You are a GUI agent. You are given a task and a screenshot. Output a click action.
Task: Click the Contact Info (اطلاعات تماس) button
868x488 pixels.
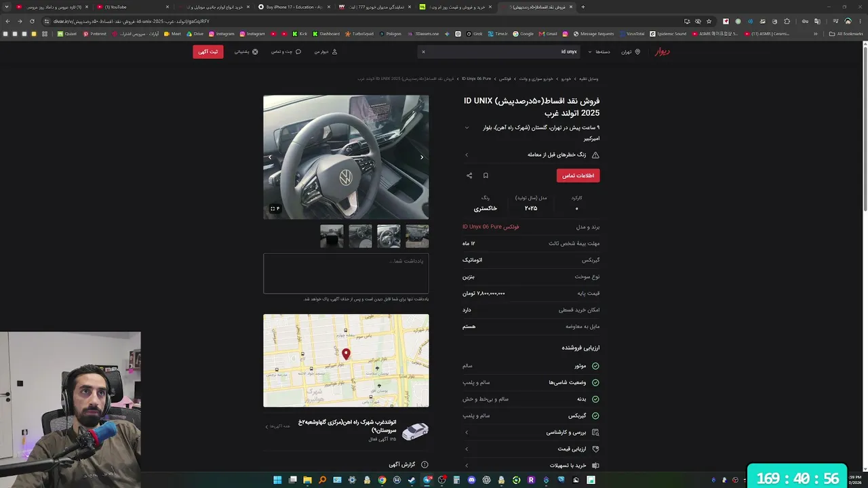(x=578, y=176)
